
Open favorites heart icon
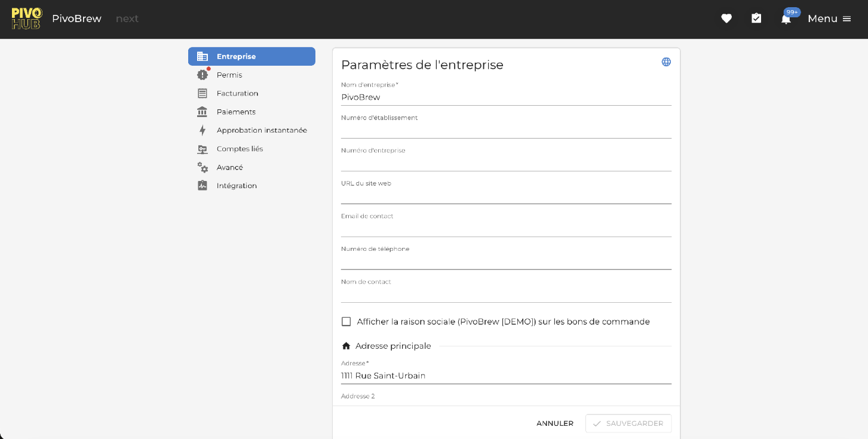coord(726,19)
